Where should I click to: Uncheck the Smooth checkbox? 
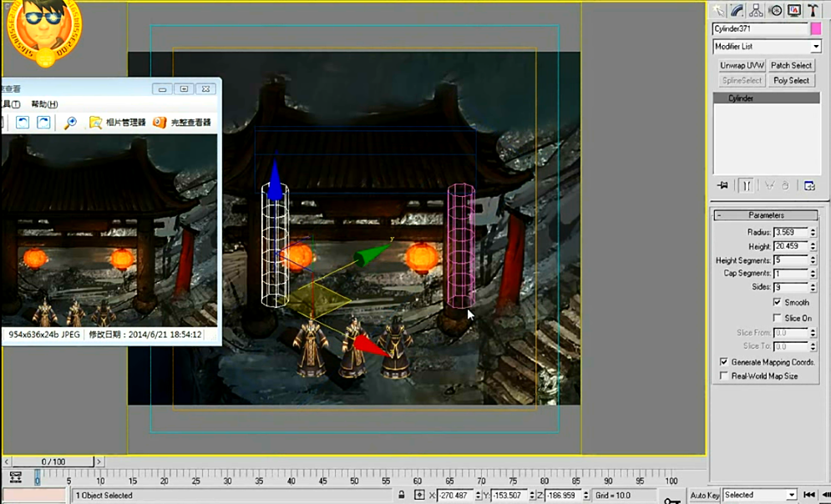[777, 302]
